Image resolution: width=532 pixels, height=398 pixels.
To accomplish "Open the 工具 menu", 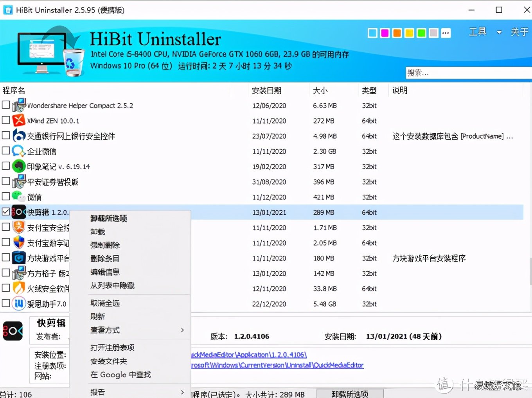I will click(x=478, y=32).
